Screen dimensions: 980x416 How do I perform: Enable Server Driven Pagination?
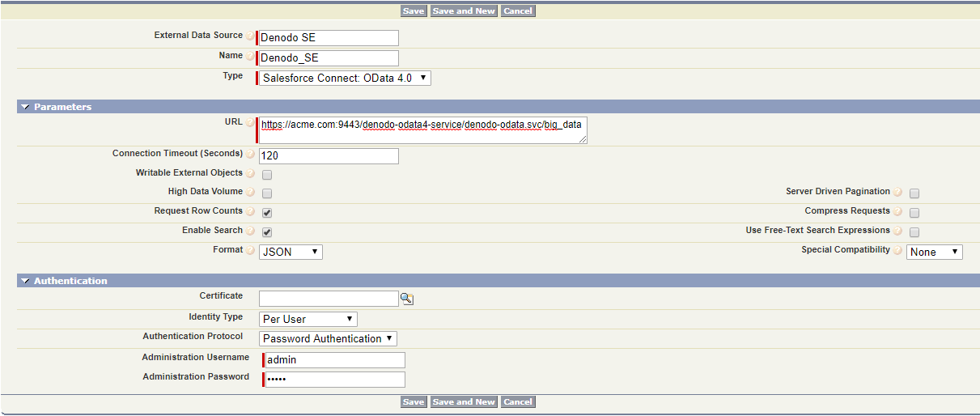click(x=914, y=193)
